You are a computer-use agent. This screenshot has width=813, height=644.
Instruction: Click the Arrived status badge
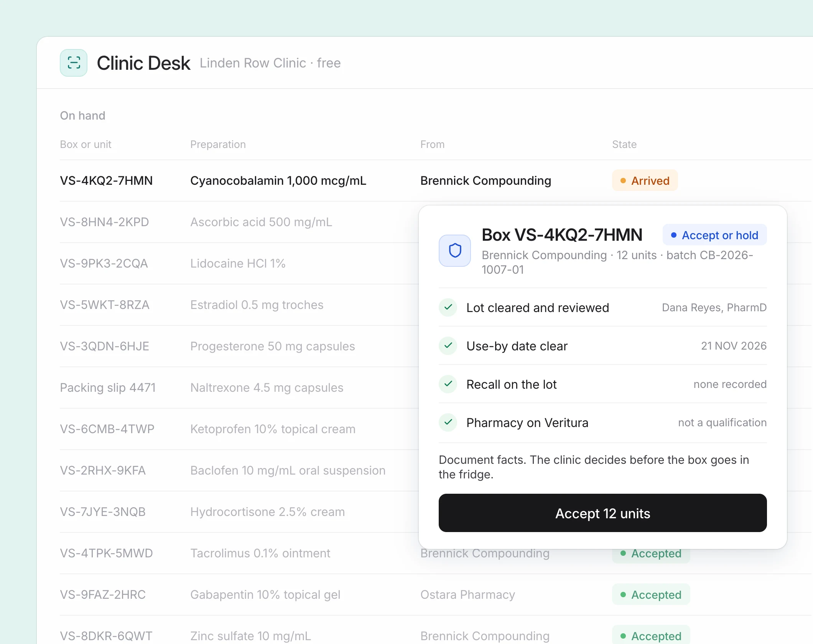click(x=645, y=181)
